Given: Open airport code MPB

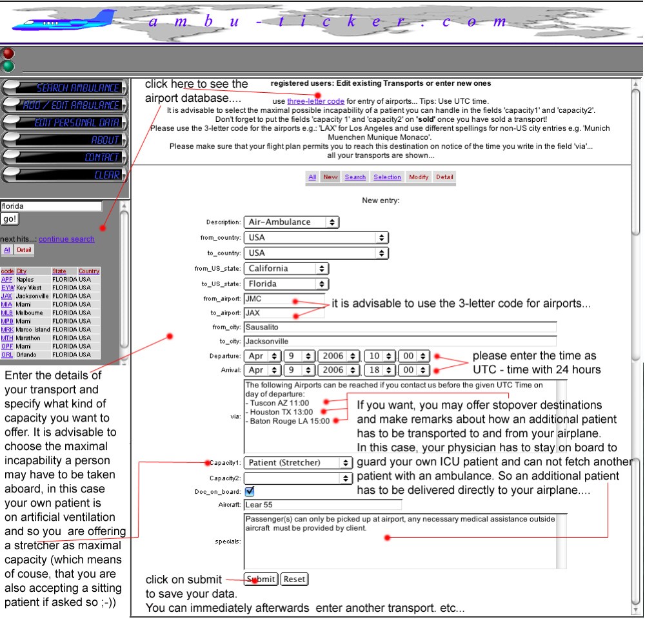Looking at the screenshot, I should pos(7,321).
